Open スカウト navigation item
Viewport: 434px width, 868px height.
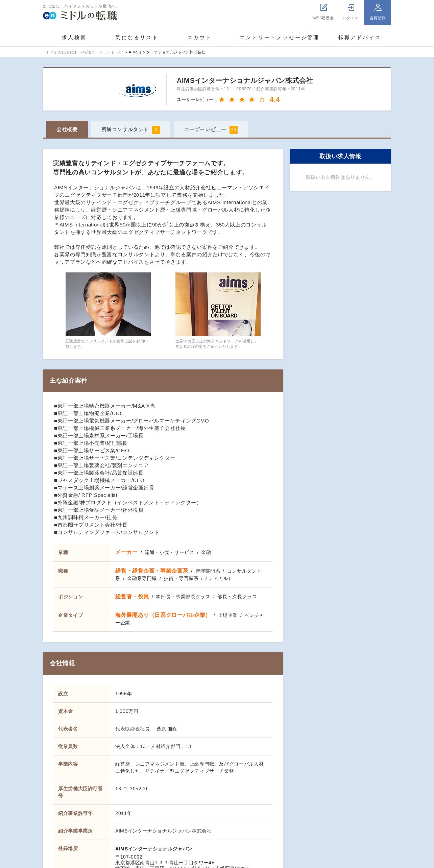pos(199,38)
